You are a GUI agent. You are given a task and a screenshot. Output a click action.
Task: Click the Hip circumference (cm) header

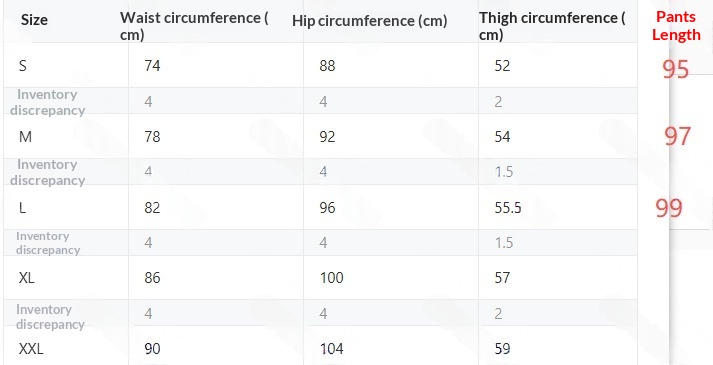(370, 21)
